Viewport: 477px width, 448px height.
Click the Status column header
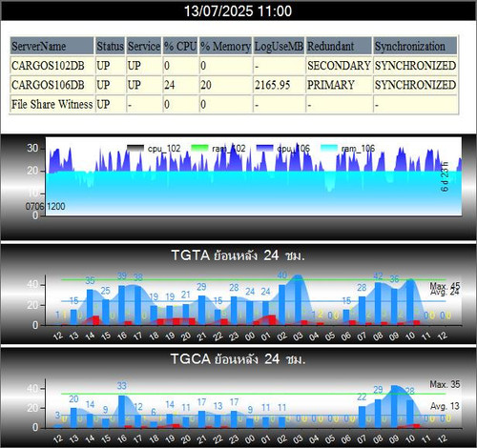click(110, 46)
